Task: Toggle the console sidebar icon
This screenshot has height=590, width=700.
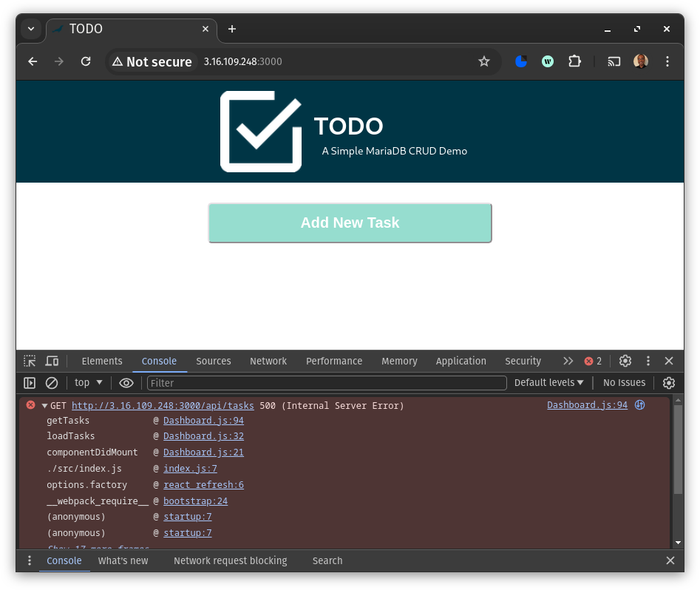Action: coord(30,383)
